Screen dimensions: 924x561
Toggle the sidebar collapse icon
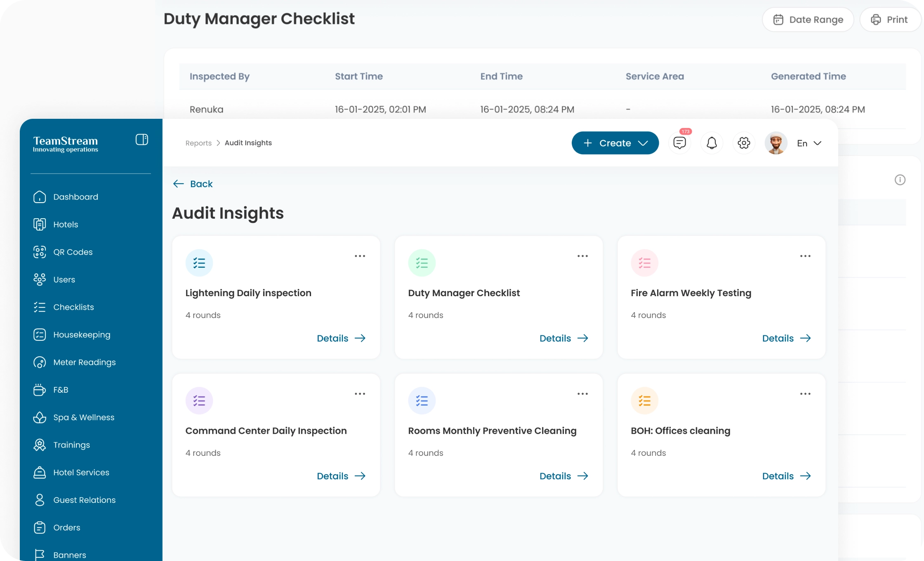[141, 139]
